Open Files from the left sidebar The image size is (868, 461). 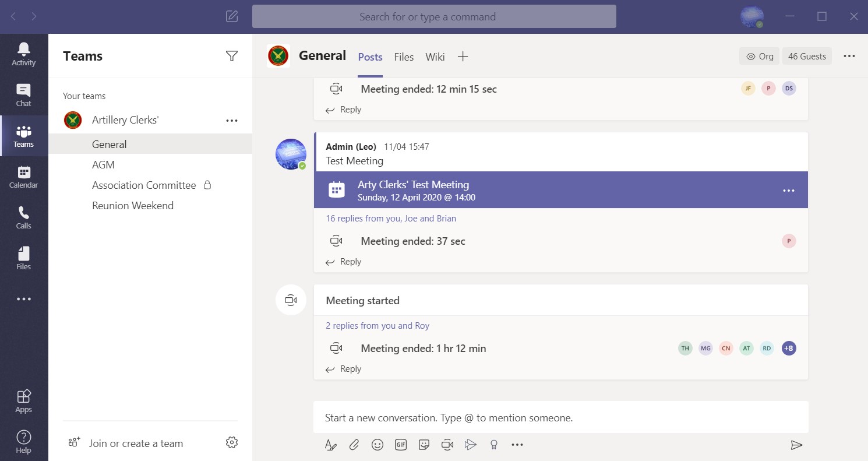coord(24,256)
